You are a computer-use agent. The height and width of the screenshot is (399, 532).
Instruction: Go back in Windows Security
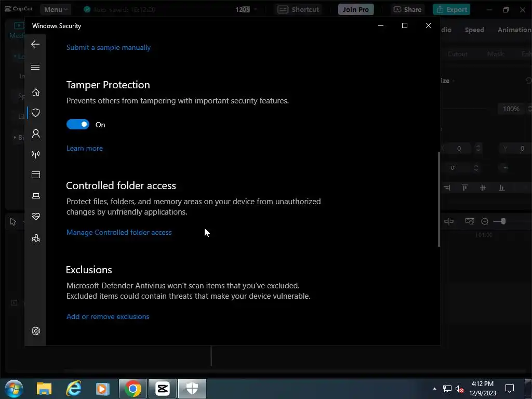35,44
